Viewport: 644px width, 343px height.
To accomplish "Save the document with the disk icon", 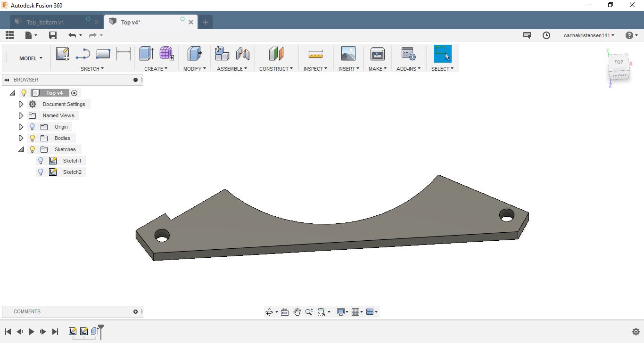I will pos(53,35).
